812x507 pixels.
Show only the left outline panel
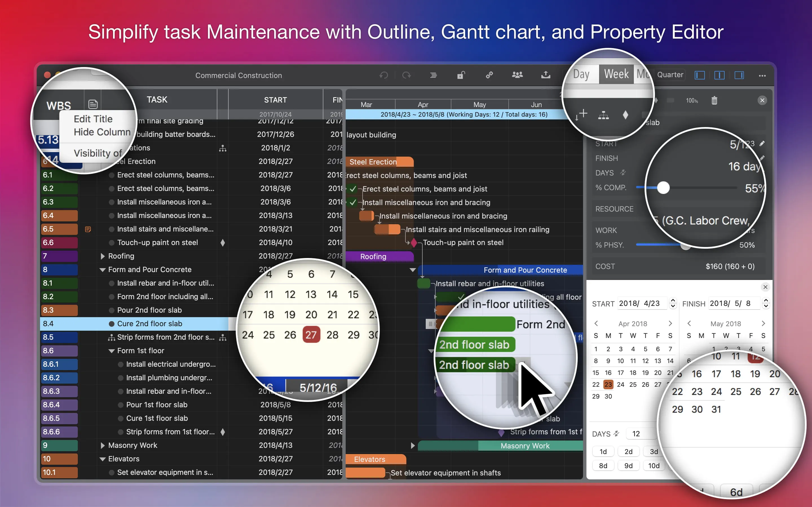tap(700, 75)
